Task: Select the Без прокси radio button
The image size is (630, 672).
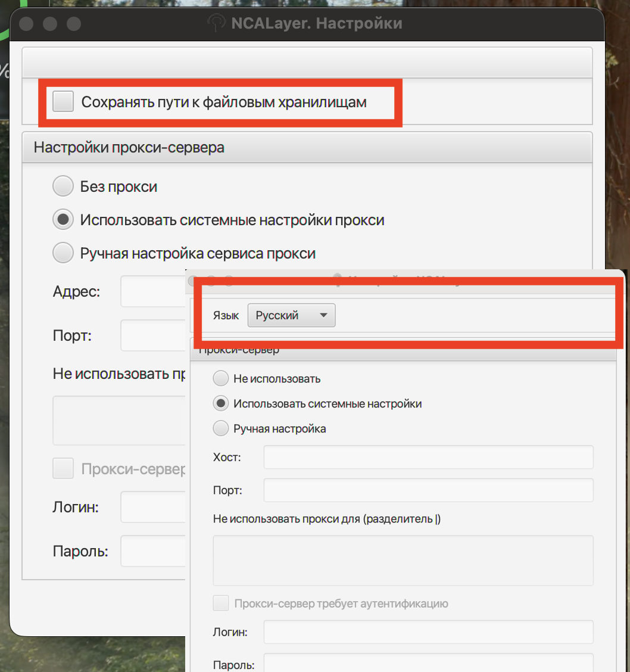Action: coord(63,186)
